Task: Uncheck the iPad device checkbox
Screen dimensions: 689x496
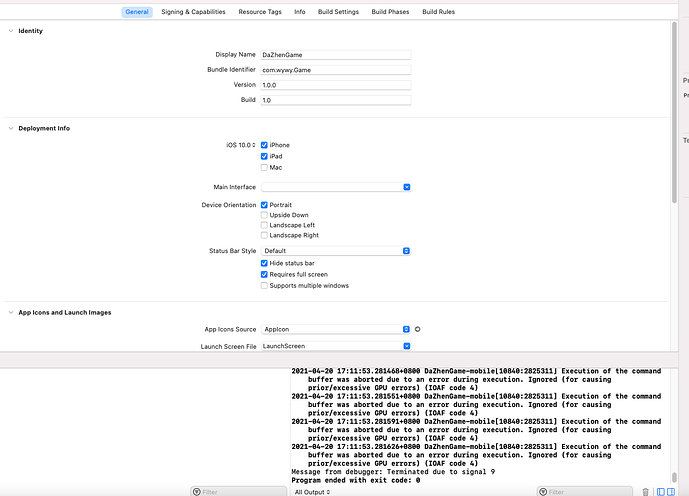Action: (x=264, y=156)
